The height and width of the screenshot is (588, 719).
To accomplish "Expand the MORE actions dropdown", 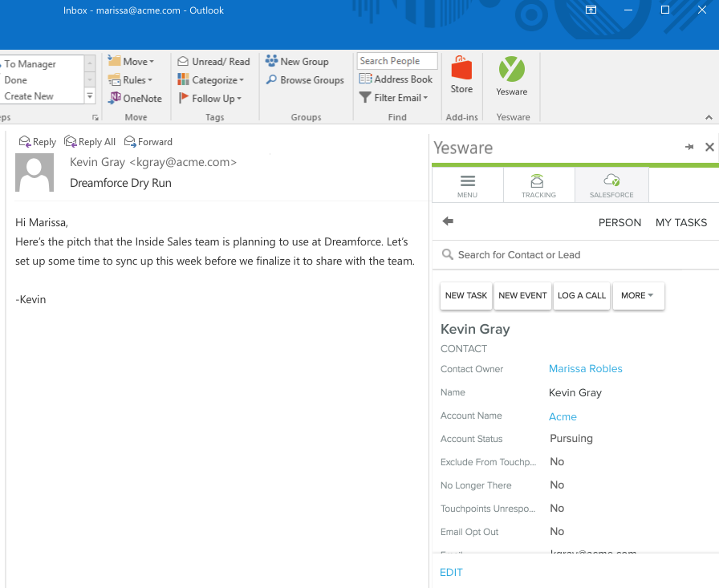I will pyautogui.click(x=637, y=295).
